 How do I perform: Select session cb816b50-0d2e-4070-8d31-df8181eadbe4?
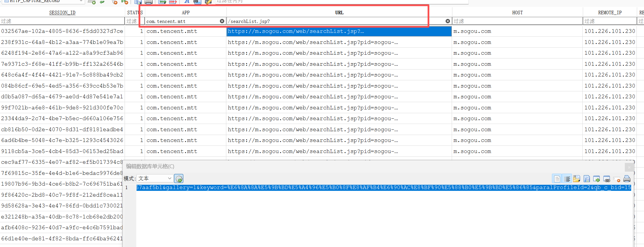tap(62, 129)
